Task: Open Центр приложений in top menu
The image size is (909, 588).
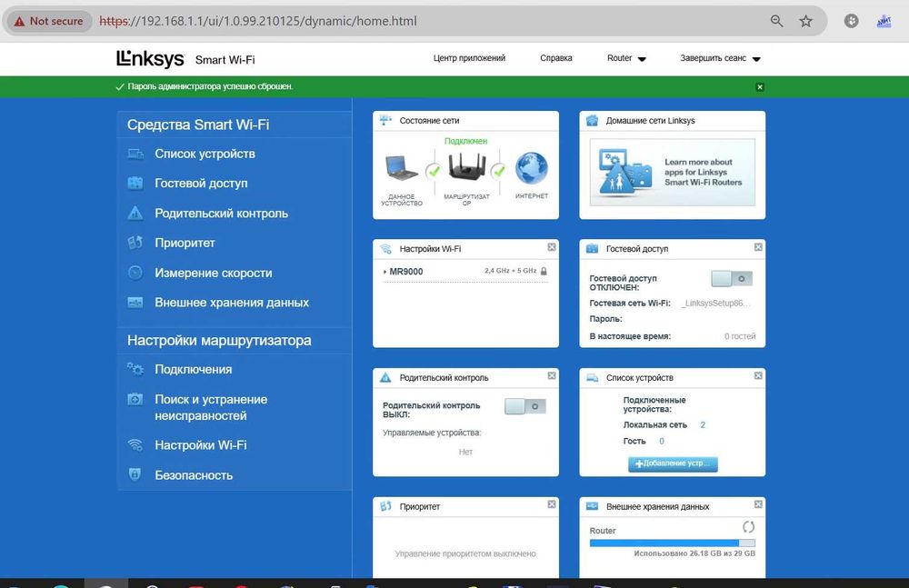Action: pos(469,58)
